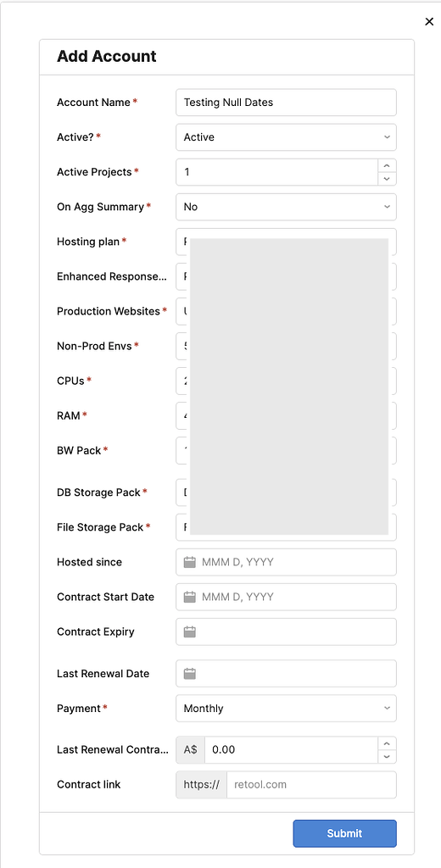Click the Contract Expiry date field
Viewport: 441px width, 868px height.
pos(286,632)
